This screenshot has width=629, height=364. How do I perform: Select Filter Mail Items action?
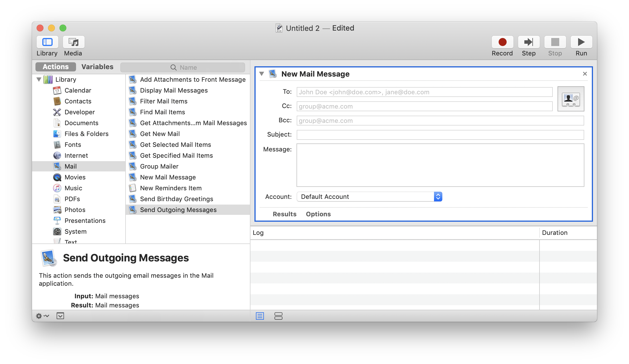pyautogui.click(x=188, y=101)
